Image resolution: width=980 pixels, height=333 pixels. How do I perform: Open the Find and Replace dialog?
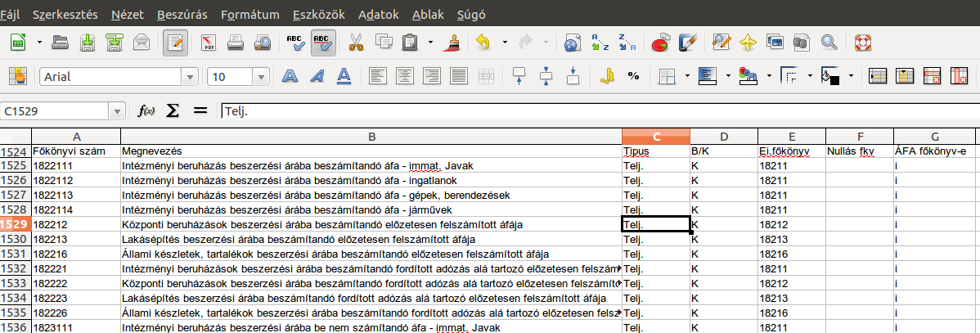tap(722, 43)
